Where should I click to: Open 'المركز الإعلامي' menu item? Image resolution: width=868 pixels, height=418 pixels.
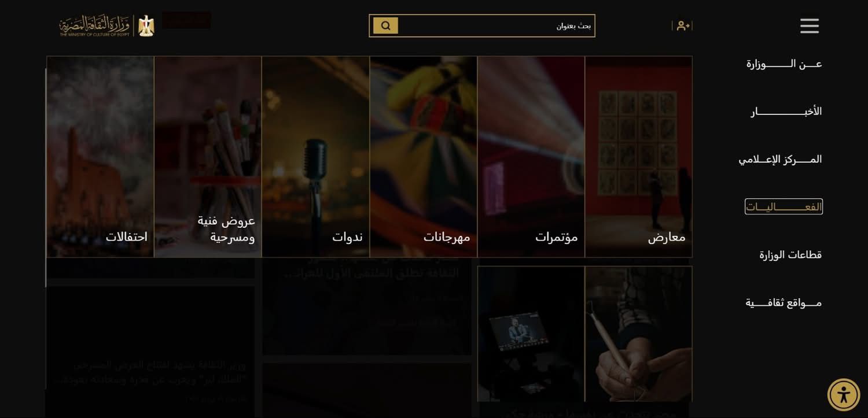point(780,159)
